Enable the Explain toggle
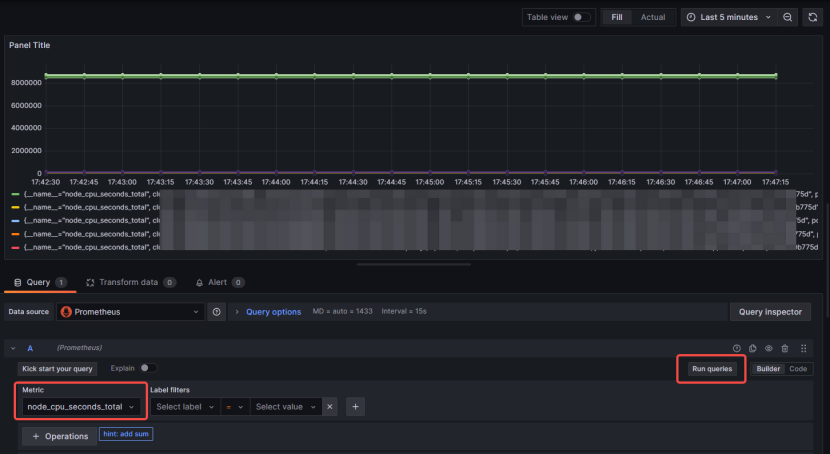 [x=148, y=368]
